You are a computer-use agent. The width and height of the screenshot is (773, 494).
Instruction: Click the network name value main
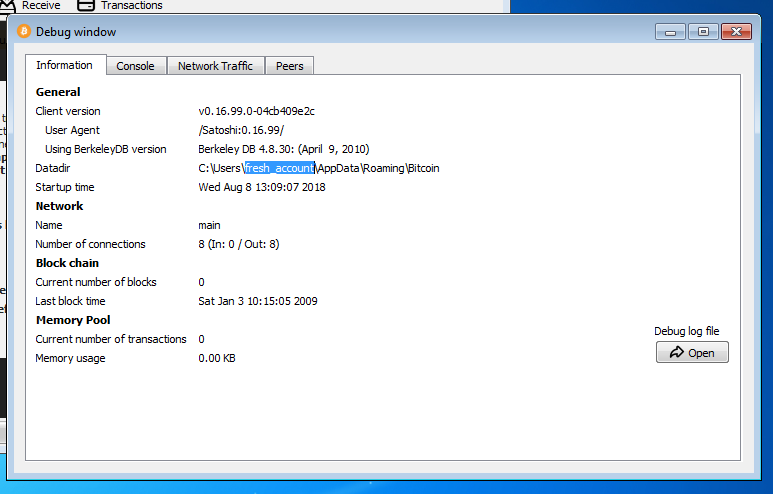209,225
